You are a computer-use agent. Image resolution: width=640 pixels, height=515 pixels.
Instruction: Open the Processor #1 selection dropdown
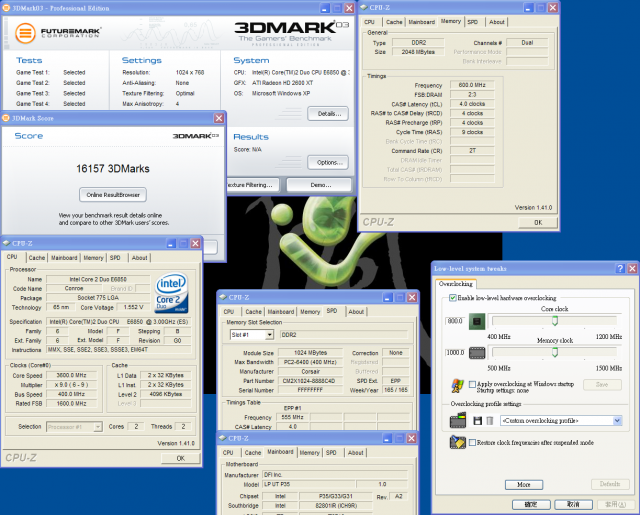pyautogui.click(x=98, y=427)
